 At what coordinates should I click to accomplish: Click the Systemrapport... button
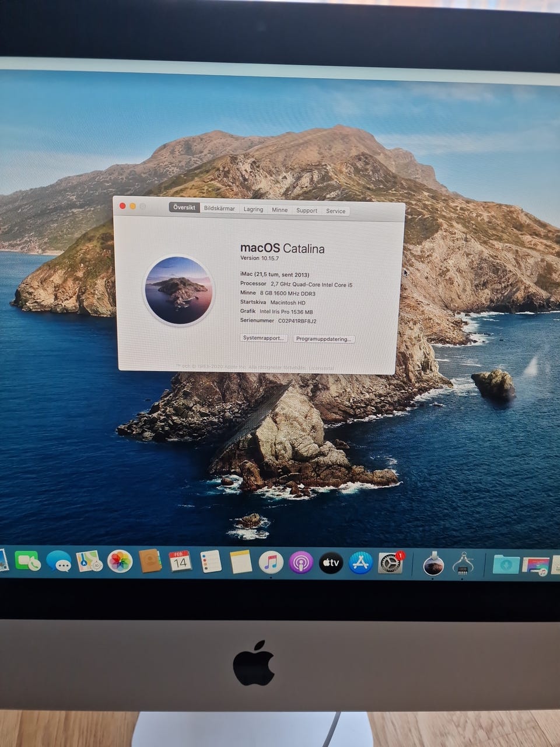coord(264,338)
